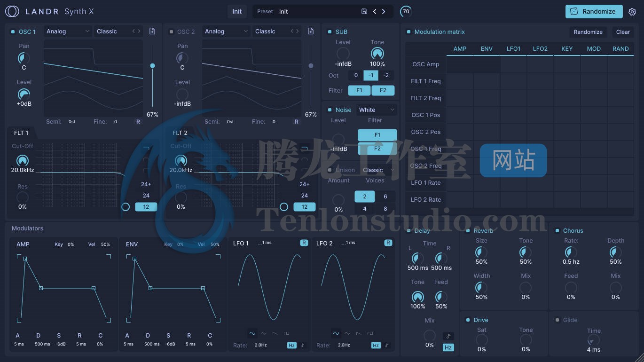Toggle the Drive effect power
Viewport: 644px width, 362px height.
point(468,320)
